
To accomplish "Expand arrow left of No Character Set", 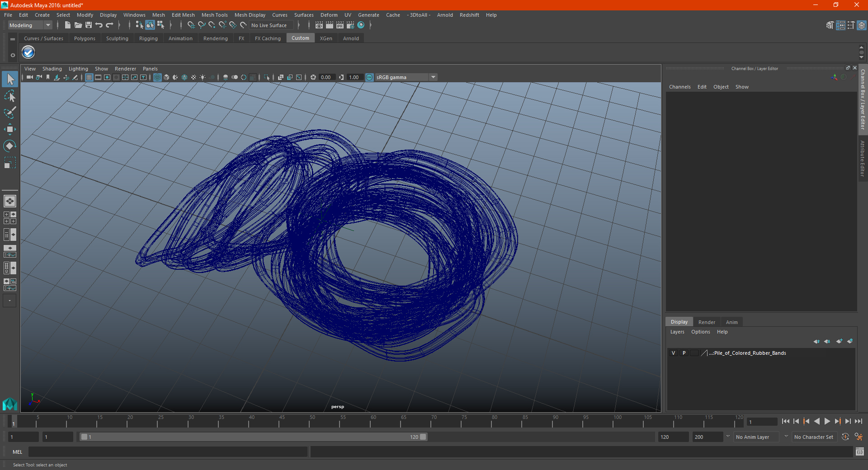I will tap(786, 437).
